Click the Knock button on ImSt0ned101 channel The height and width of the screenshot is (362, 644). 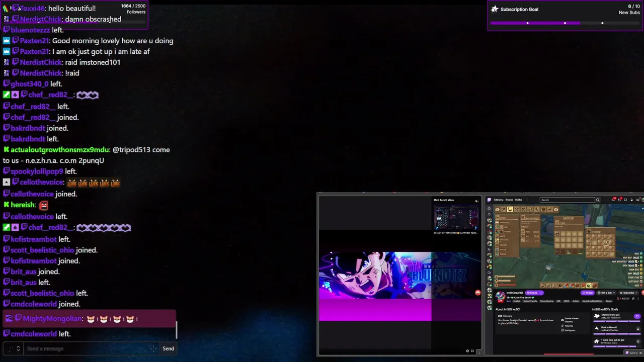click(532, 293)
